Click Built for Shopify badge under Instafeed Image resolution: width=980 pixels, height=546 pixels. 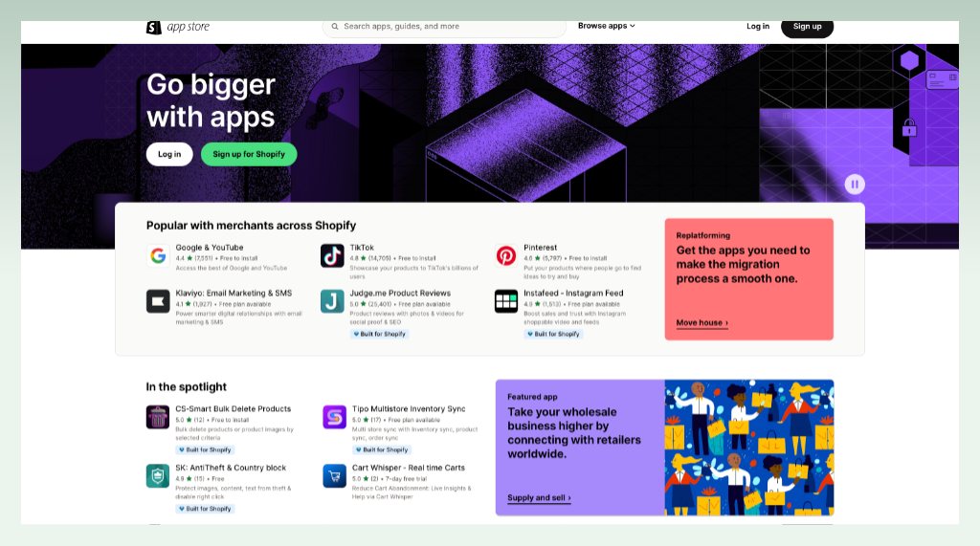click(553, 335)
